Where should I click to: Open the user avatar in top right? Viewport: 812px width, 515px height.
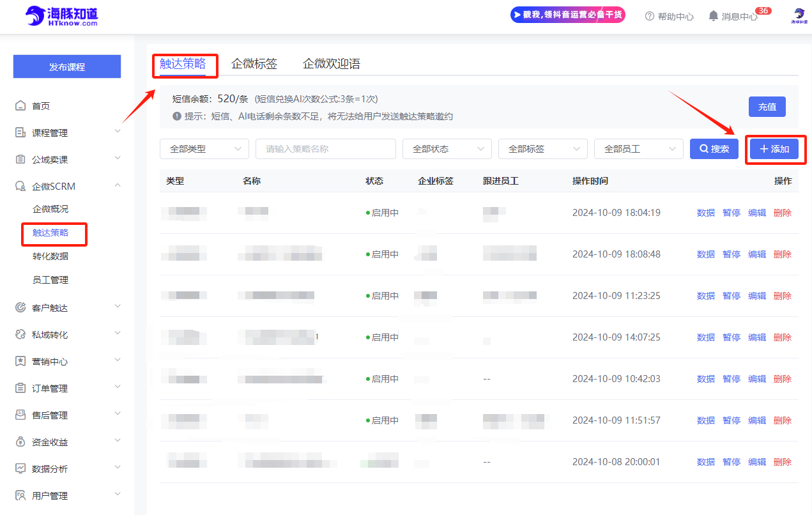[x=799, y=16]
